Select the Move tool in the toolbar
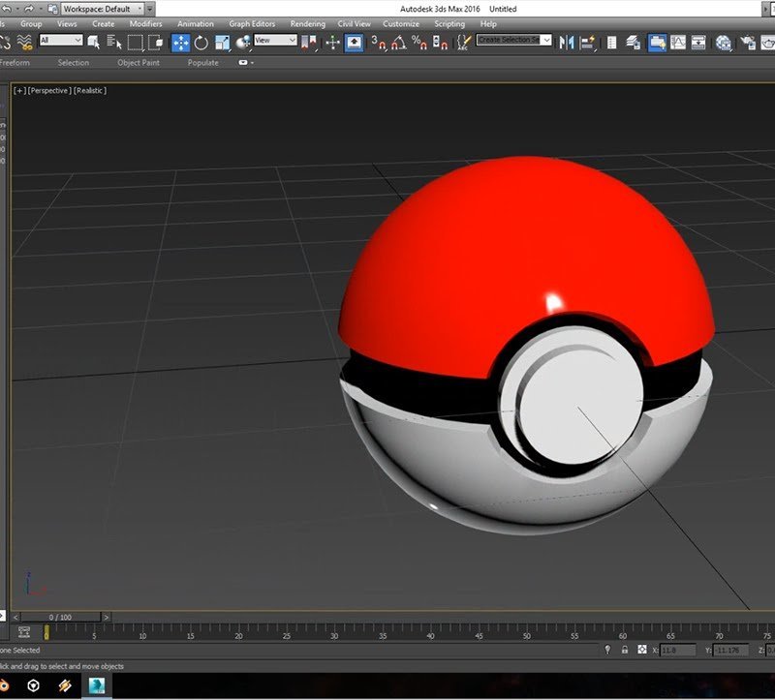This screenshot has height=700, width=775. click(180, 42)
